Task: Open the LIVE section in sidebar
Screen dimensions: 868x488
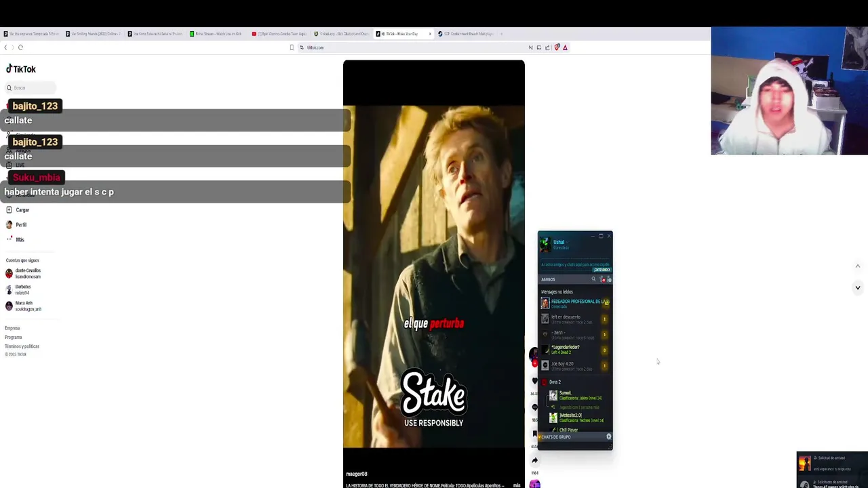Action: point(16,165)
